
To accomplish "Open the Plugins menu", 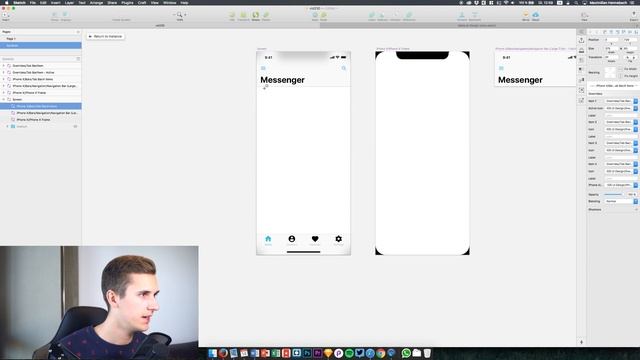I will click(127, 2).
